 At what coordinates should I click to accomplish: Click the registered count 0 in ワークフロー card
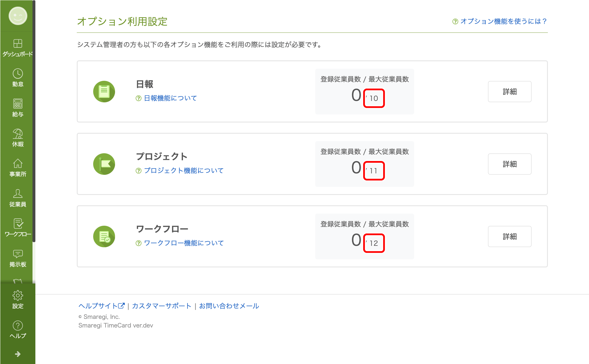point(356,240)
